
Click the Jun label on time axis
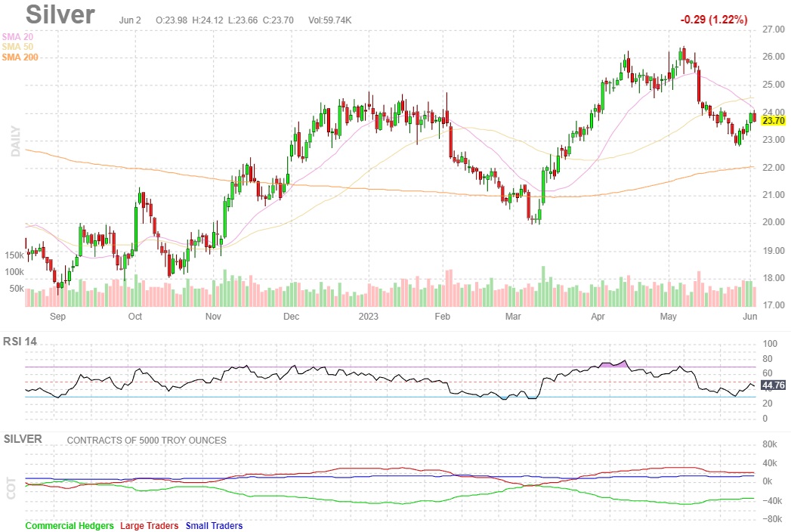[750, 317]
